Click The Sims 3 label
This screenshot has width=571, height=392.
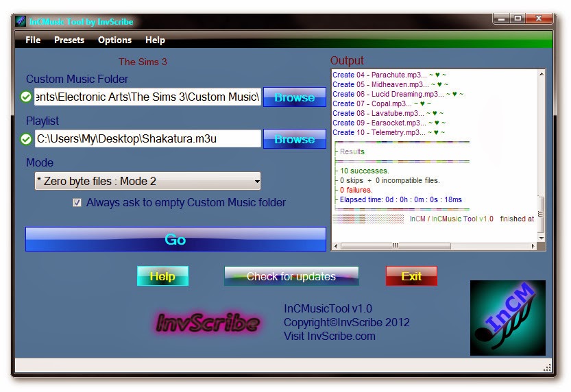click(x=143, y=62)
